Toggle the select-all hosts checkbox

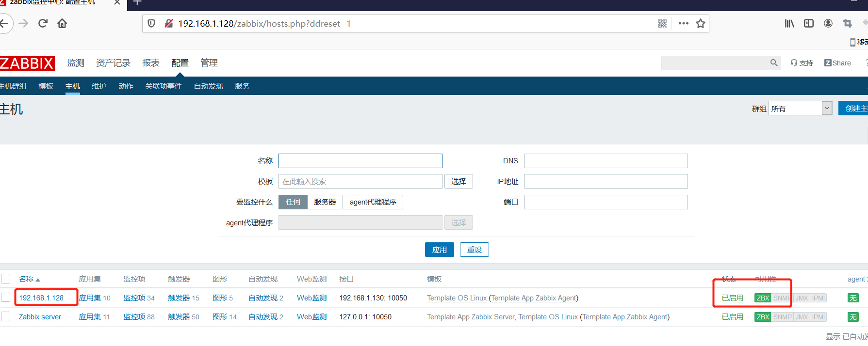(x=6, y=279)
